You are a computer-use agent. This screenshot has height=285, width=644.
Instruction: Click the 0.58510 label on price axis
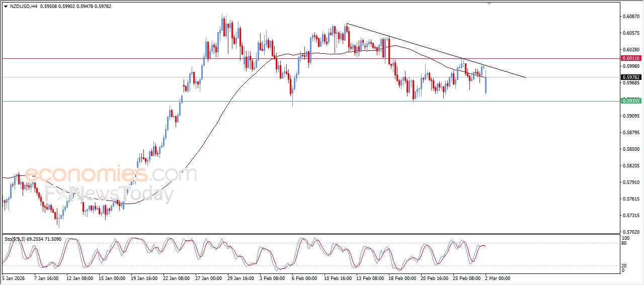[x=631, y=149]
